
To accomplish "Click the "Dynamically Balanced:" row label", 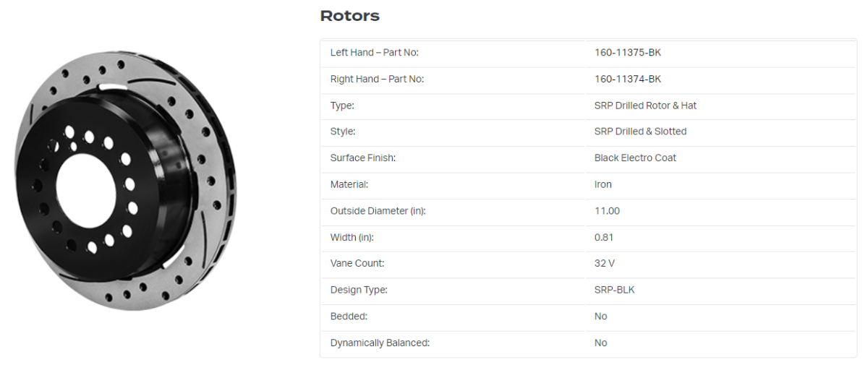I will click(380, 343).
